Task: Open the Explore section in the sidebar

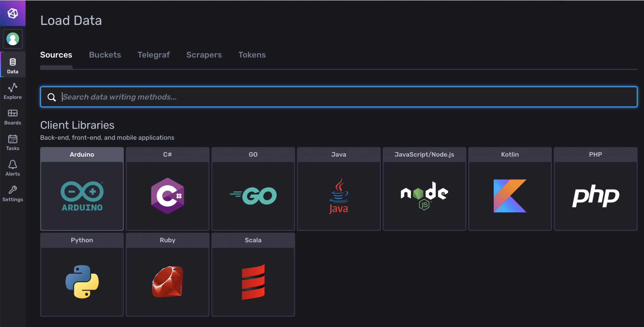Action: click(13, 91)
